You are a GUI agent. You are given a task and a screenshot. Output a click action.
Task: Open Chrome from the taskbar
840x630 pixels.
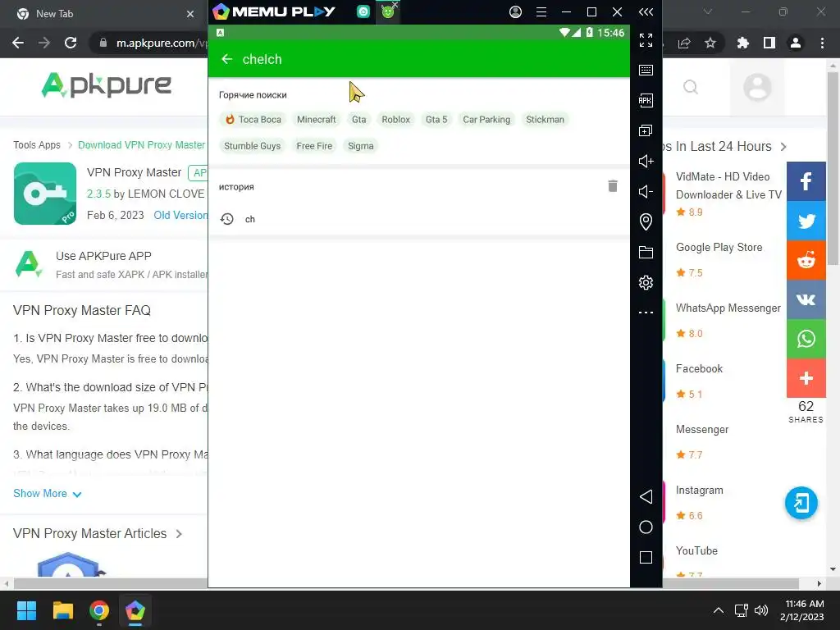(x=99, y=610)
